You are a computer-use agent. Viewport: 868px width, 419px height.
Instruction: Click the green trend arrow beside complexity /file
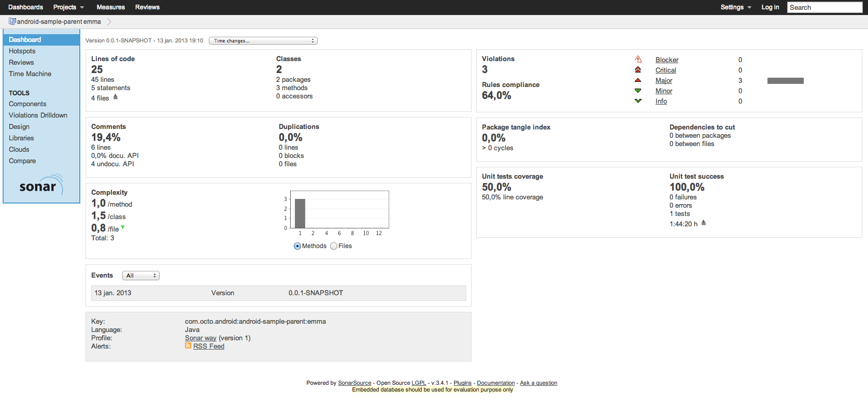click(x=123, y=227)
